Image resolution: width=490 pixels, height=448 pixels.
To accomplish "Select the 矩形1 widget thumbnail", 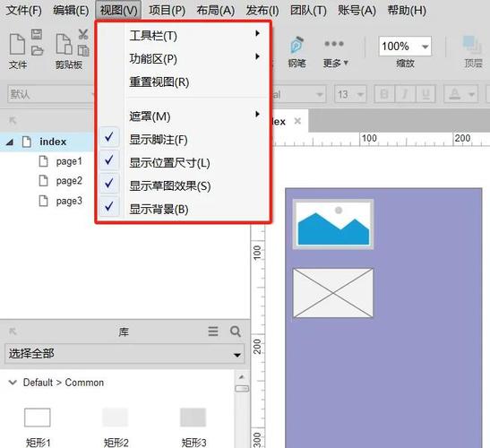I will click(38, 418).
